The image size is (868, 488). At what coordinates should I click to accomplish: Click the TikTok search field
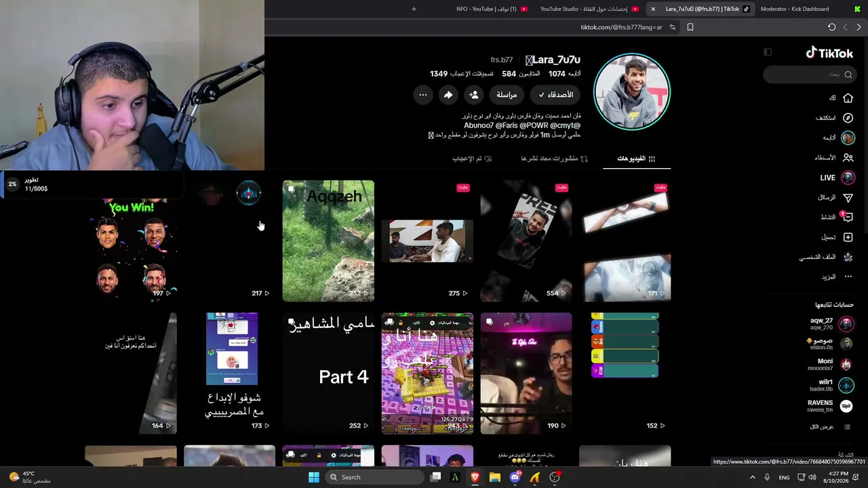point(809,75)
